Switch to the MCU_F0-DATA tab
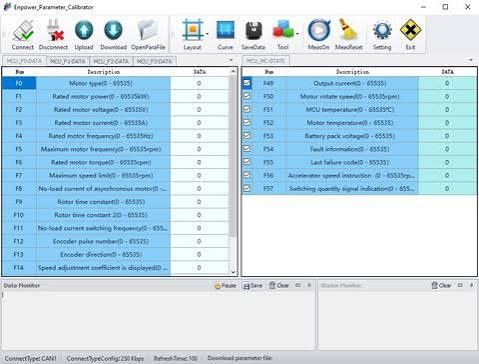The image size is (479, 364). tap(24, 61)
